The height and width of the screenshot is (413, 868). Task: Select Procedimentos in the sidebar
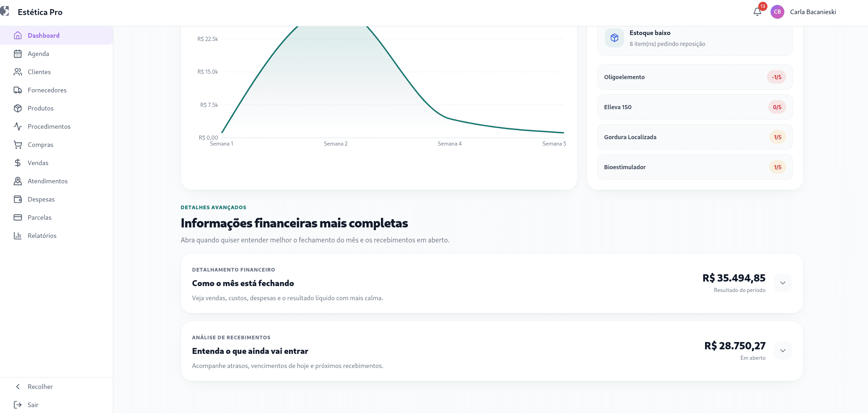(56, 126)
